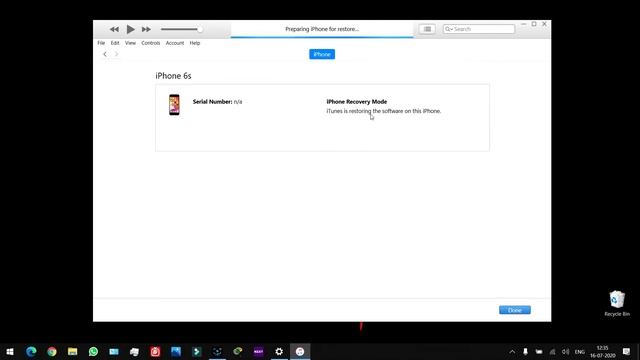The height and width of the screenshot is (360, 640).
Task: Click the Done button
Action: tap(515, 310)
